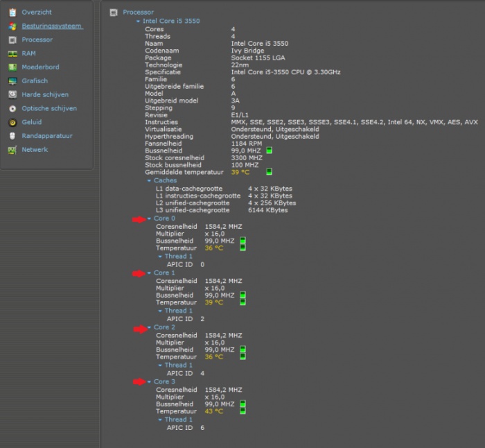The image size is (485, 448).
Task: Click green graph icon beside Gemiddelde temperatuur
Action: (269, 171)
